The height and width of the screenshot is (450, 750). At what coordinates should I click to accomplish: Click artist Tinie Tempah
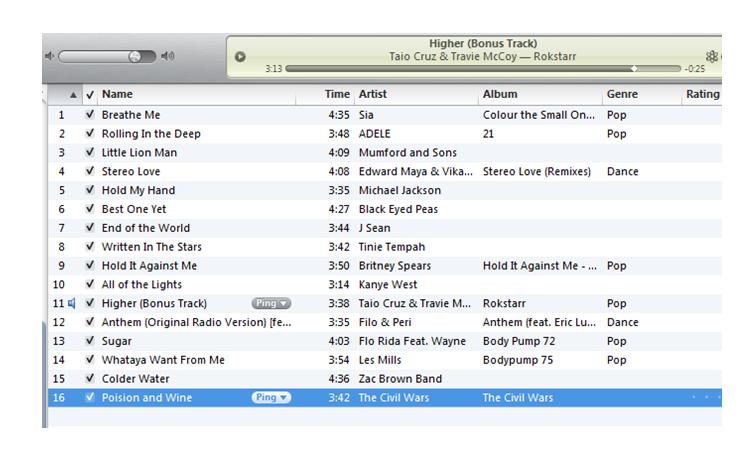(392, 247)
